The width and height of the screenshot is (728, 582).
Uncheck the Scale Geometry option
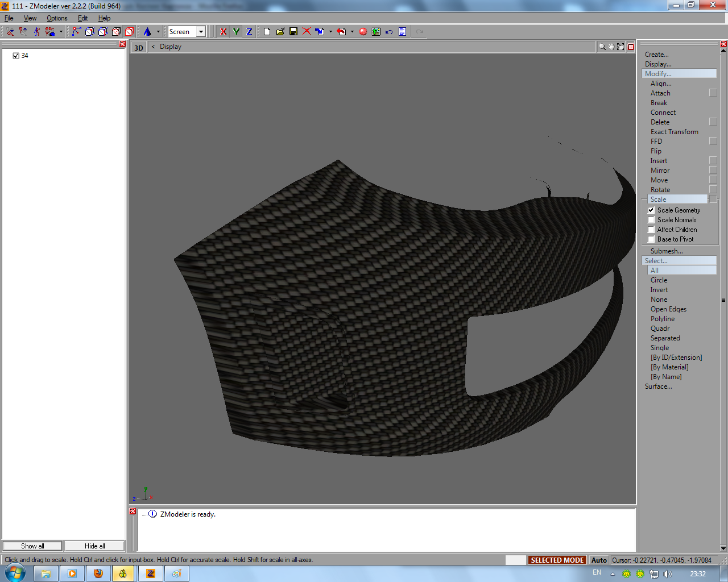tap(651, 210)
